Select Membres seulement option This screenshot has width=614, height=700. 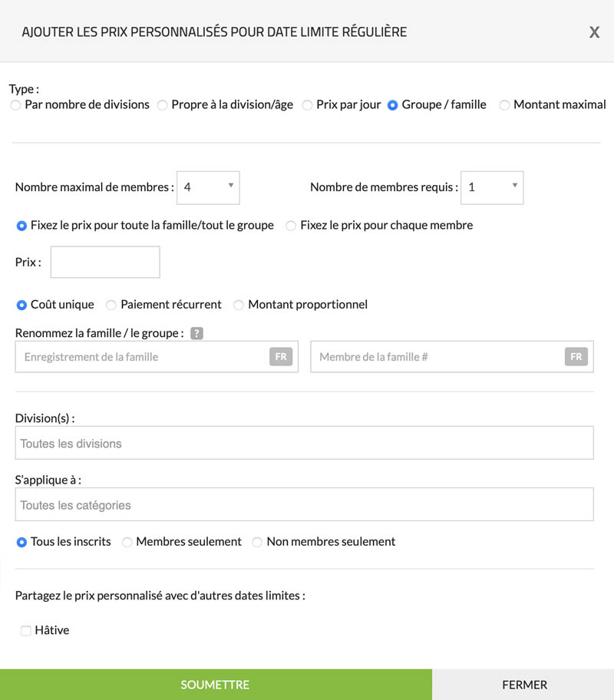127,543
